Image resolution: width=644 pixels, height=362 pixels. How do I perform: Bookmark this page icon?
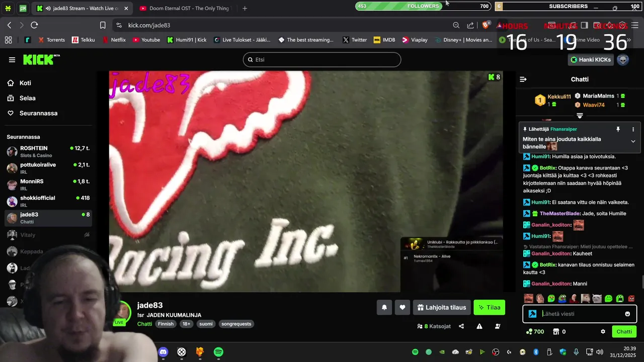click(x=103, y=25)
